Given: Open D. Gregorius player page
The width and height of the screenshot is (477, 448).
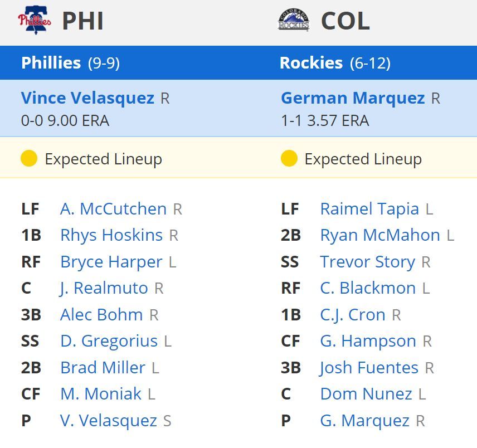Looking at the screenshot, I should coord(109,341).
